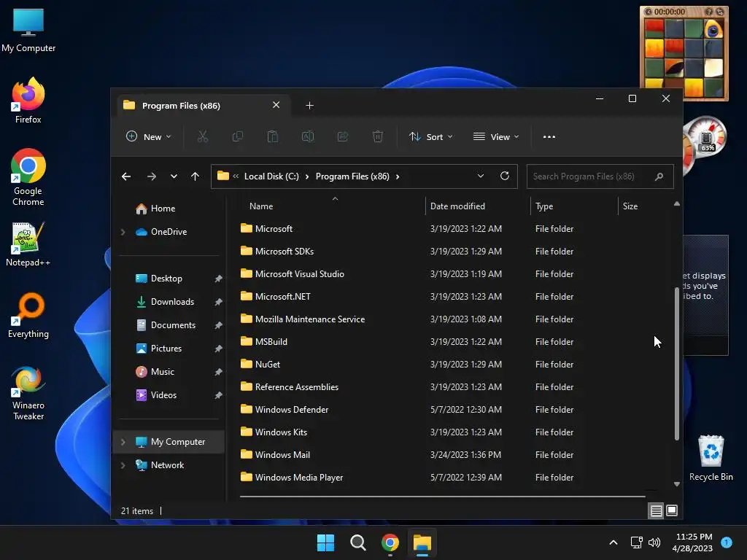Select the Notepad++ desktop icon
The width and height of the screenshot is (747, 560).
(x=28, y=244)
